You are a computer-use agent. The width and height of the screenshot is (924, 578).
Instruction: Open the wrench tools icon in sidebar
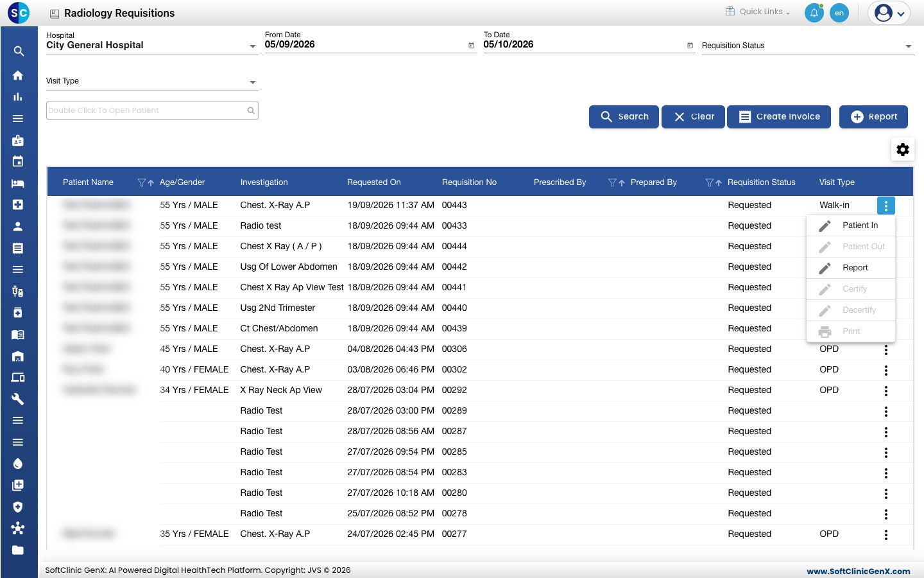pyautogui.click(x=18, y=399)
